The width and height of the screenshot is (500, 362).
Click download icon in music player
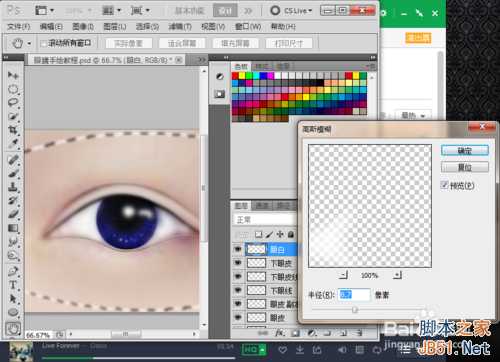pyautogui.click(x=300, y=350)
